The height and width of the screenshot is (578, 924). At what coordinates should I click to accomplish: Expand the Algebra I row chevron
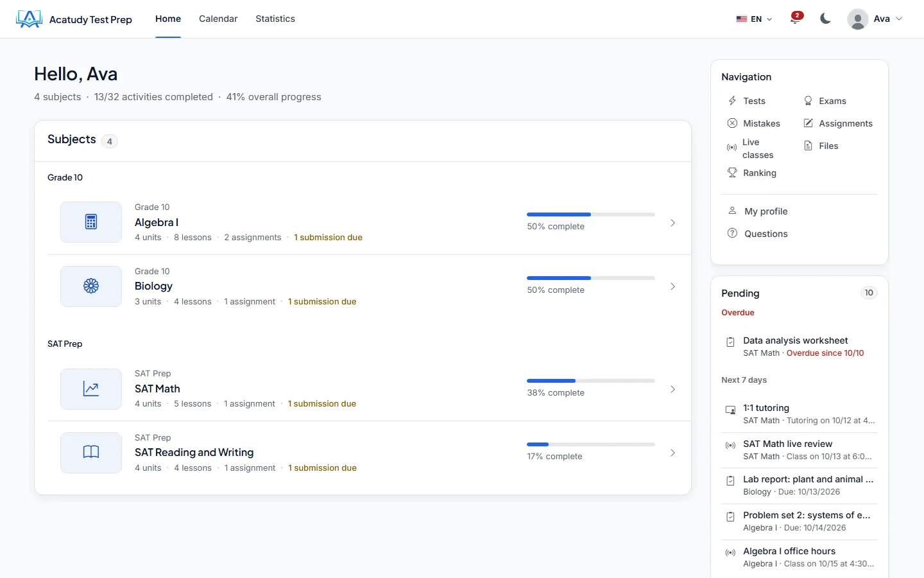pyautogui.click(x=672, y=223)
